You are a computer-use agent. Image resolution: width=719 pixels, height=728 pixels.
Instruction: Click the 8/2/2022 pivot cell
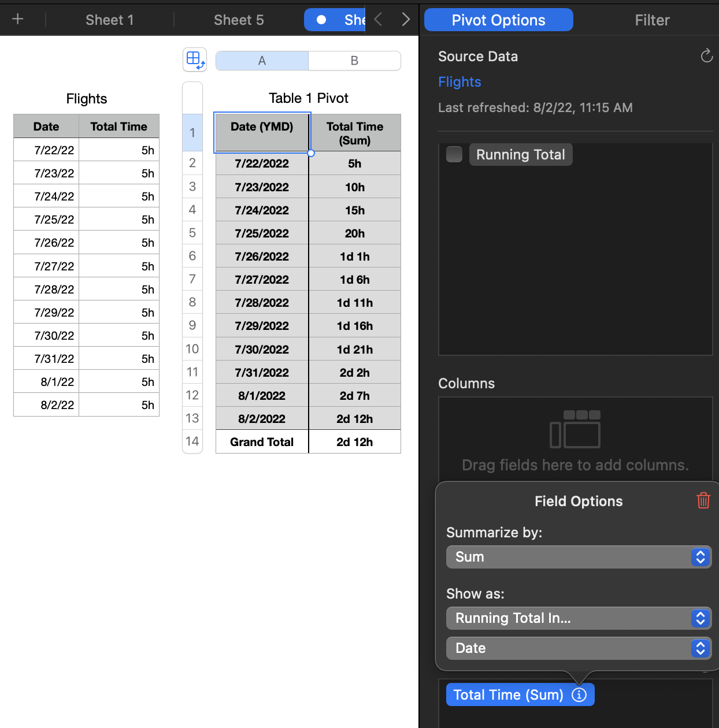coord(262,419)
